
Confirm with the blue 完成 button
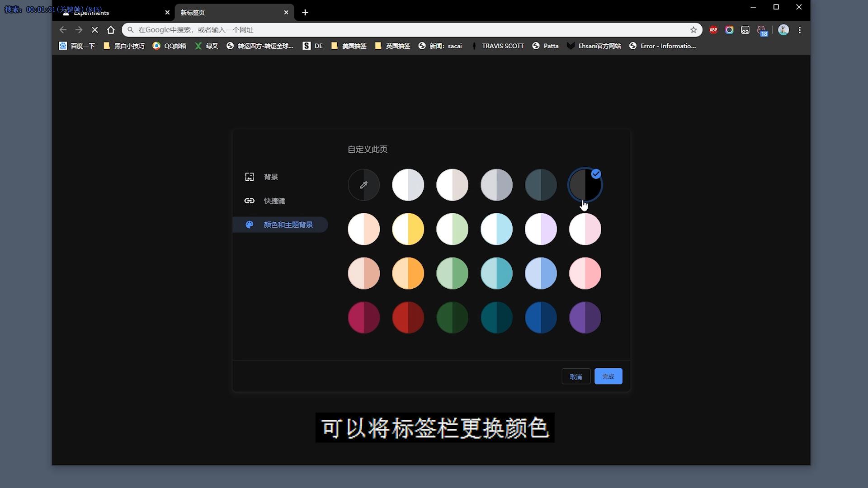coord(608,376)
